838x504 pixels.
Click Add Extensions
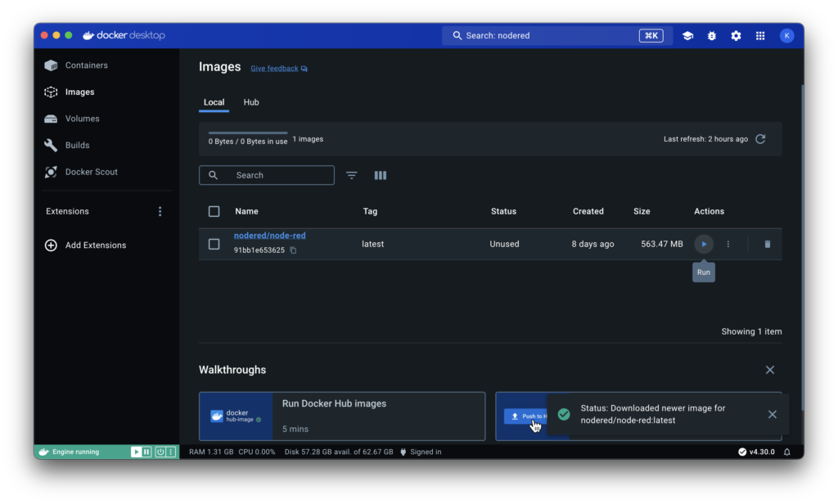click(86, 245)
